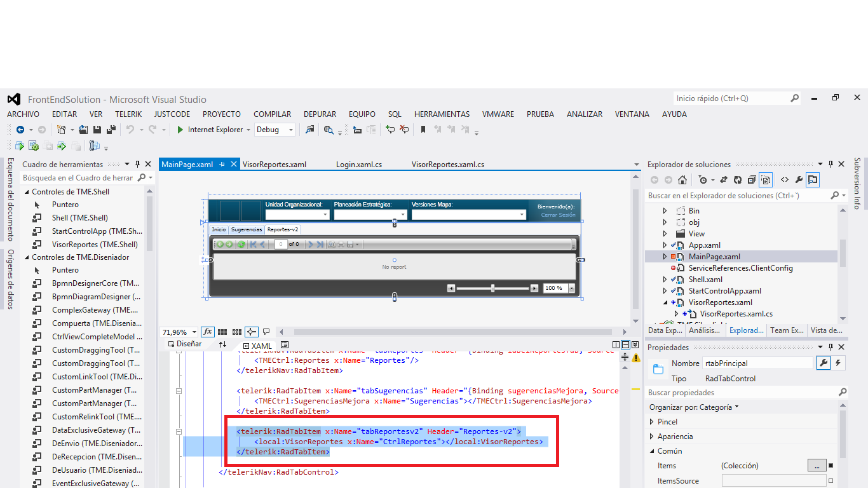Click the Navigate Backward toolbar arrow
868x488 pixels.
click(20, 130)
